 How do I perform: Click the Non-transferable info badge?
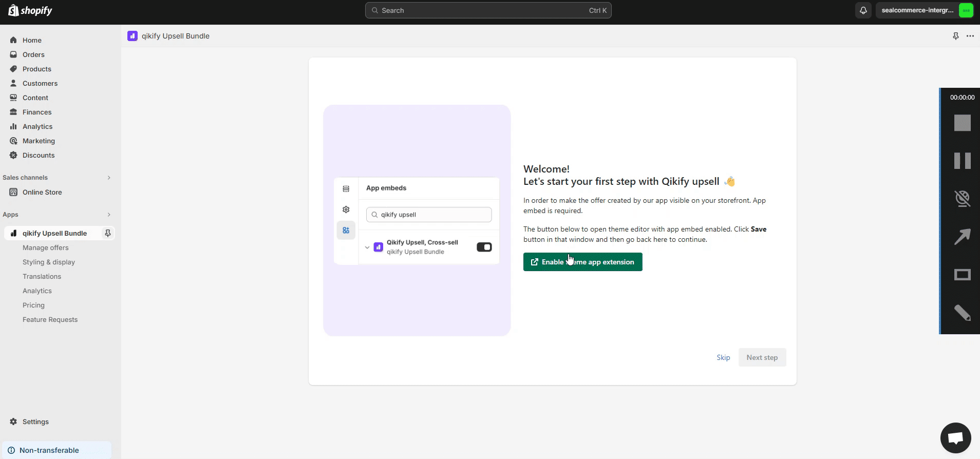56,450
